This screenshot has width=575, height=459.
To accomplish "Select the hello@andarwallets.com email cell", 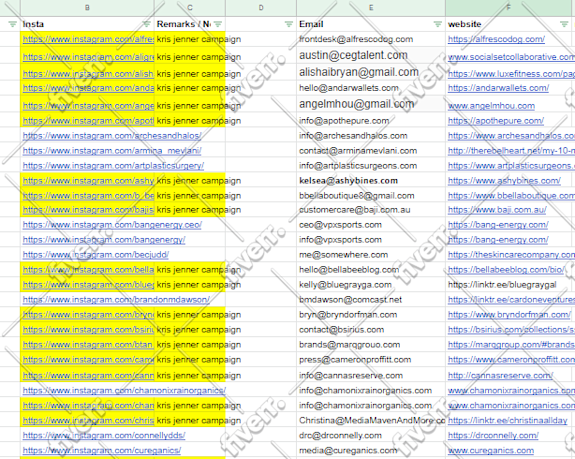I will coord(371,88).
